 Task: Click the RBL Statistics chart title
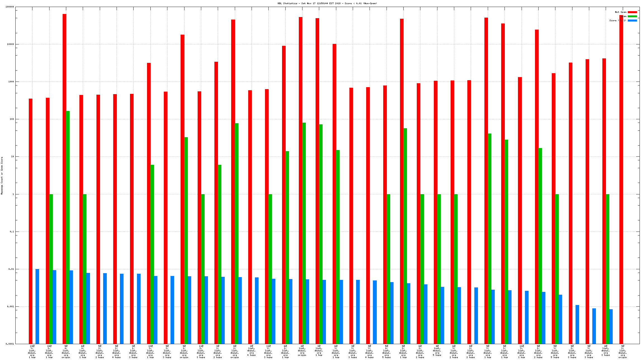(327, 3)
